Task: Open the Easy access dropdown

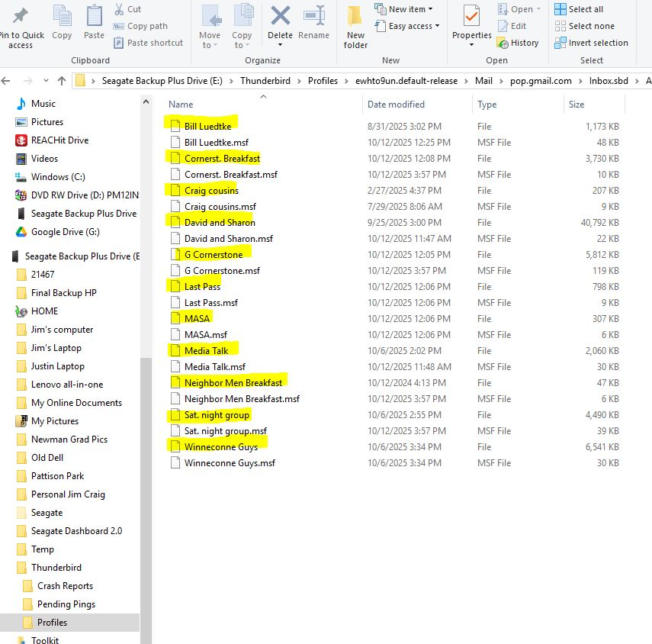Action: coord(406,26)
